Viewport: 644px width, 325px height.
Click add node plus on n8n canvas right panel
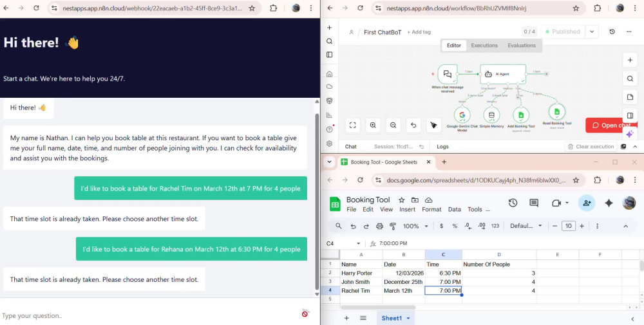coord(630,60)
